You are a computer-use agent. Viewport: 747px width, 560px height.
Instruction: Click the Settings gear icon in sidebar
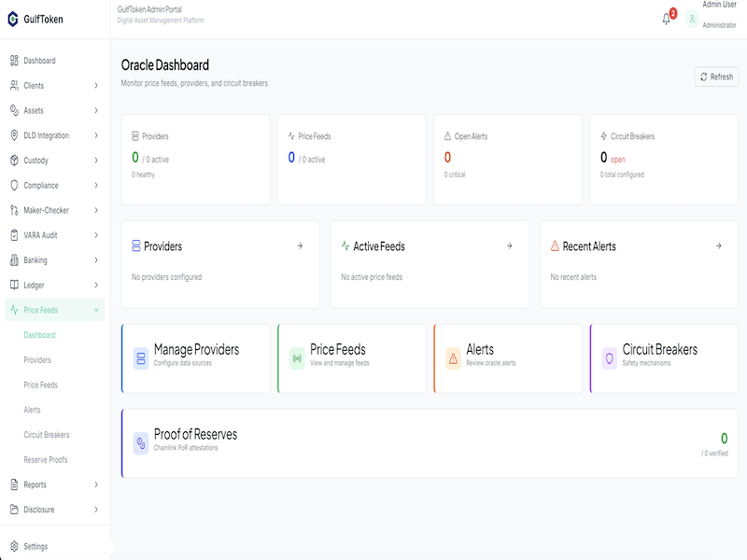pyautogui.click(x=14, y=546)
